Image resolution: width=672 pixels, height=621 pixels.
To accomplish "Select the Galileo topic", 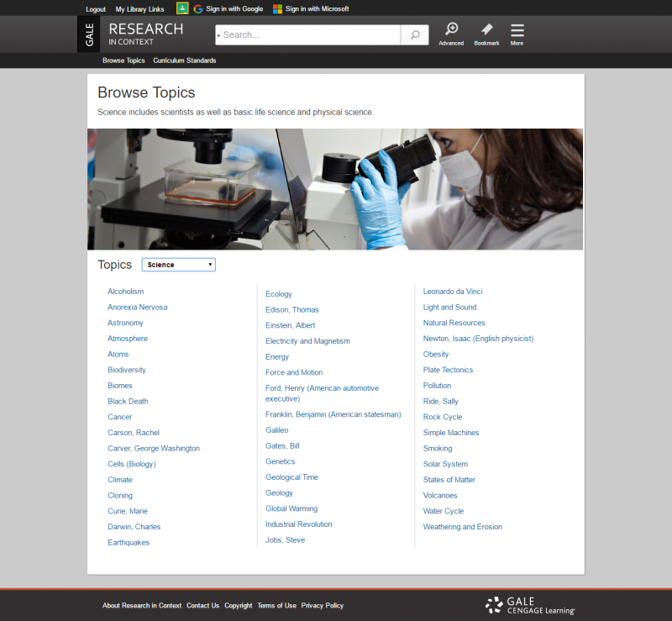I will click(277, 430).
